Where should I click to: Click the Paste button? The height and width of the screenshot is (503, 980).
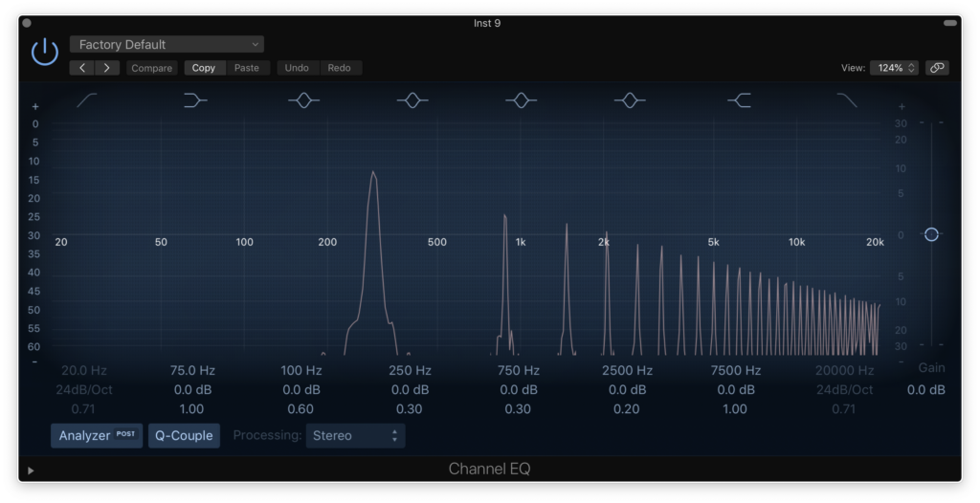(x=247, y=68)
